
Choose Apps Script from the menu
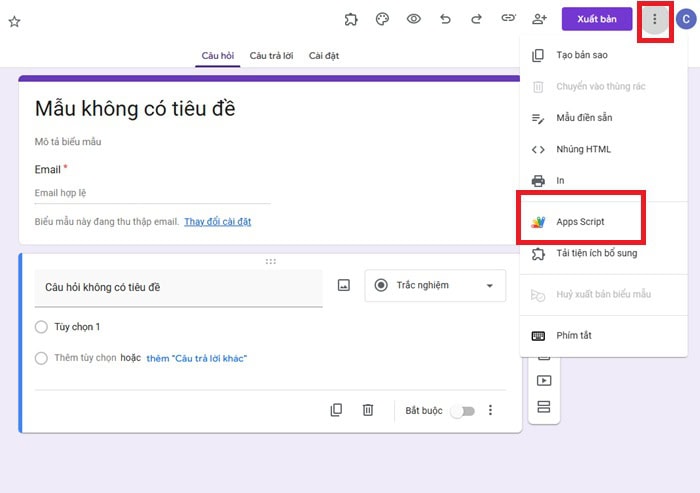coord(580,221)
